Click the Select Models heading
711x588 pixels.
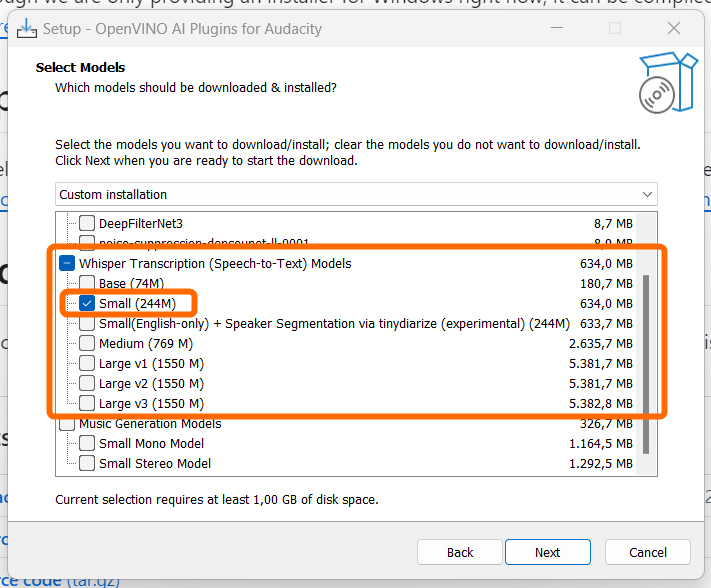(x=80, y=68)
